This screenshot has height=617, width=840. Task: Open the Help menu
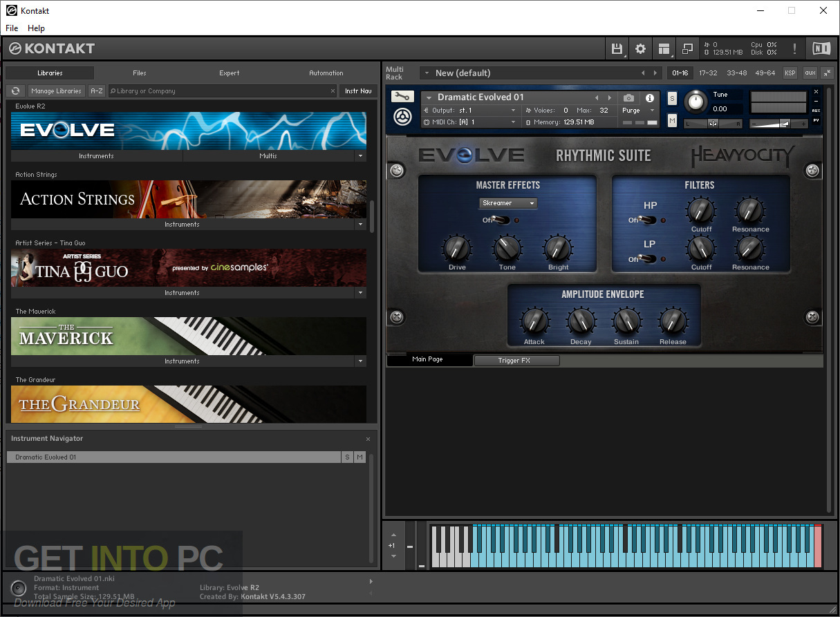tap(36, 28)
